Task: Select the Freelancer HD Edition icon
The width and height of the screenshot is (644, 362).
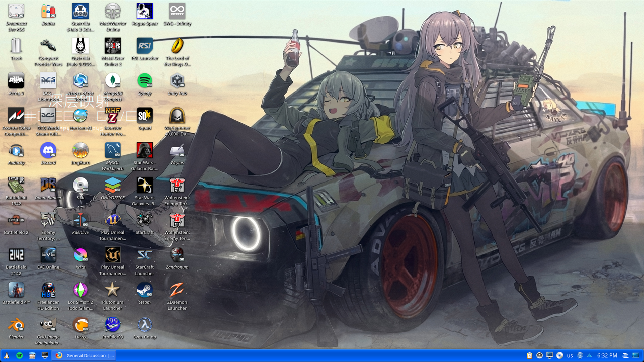Action: tap(48, 289)
